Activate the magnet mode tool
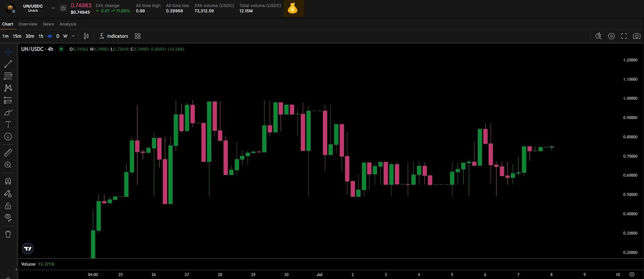Screen dimensions: 644x279 [8, 181]
